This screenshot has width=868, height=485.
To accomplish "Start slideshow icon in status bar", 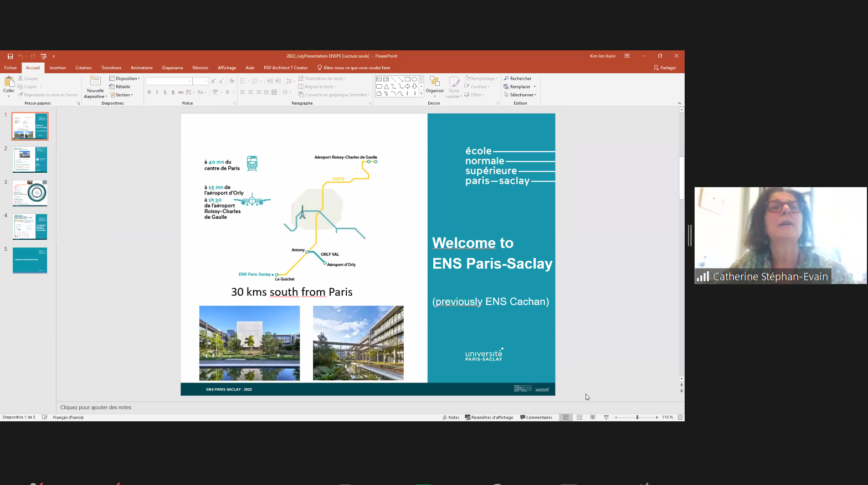I will 606,417.
